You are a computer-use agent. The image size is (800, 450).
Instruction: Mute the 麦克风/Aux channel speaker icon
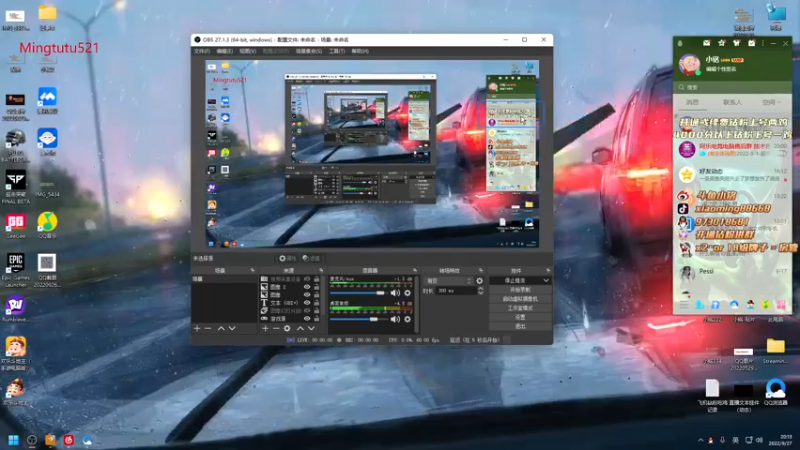(x=395, y=293)
